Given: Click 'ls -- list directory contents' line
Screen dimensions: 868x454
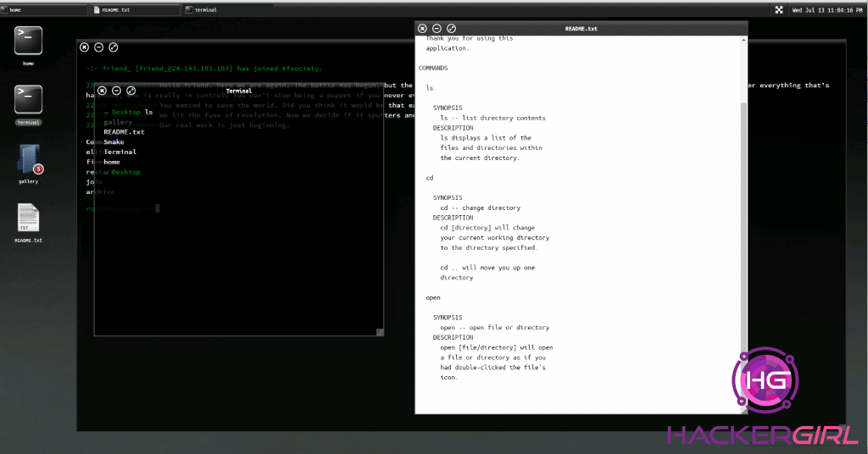Looking at the screenshot, I should pos(492,118).
